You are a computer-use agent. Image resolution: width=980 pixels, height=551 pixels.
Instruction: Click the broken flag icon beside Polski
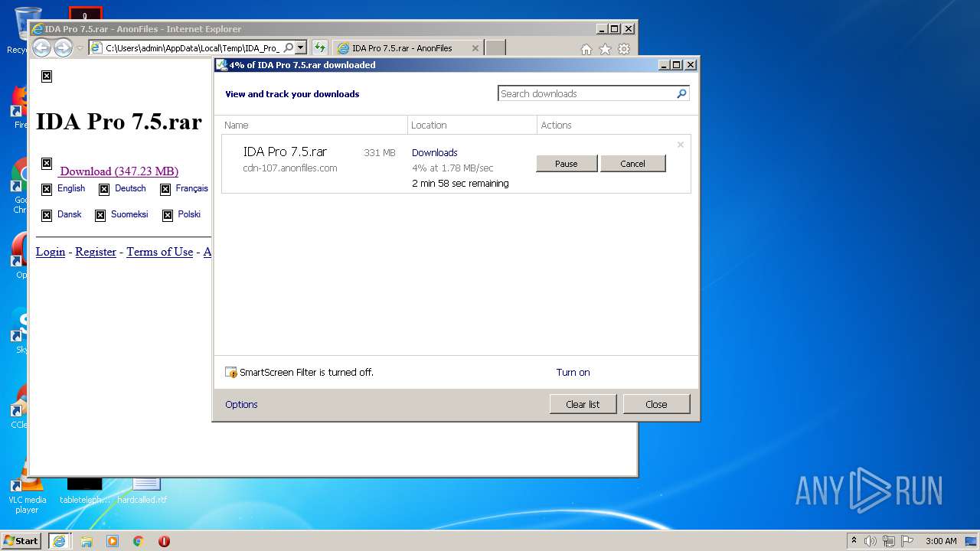168,215
